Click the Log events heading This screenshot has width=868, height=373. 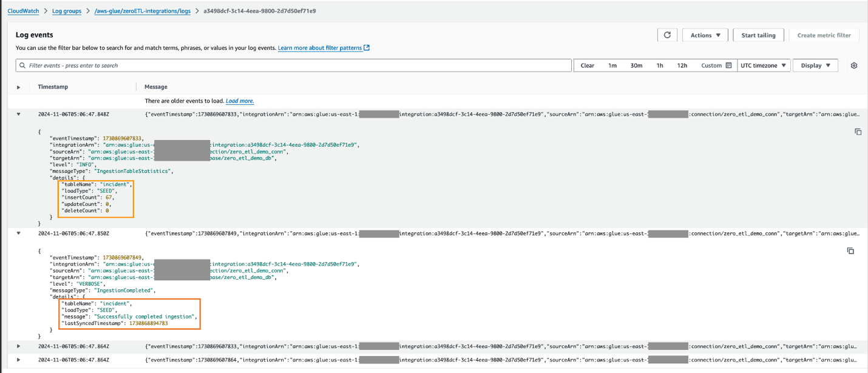click(x=35, y=35)
